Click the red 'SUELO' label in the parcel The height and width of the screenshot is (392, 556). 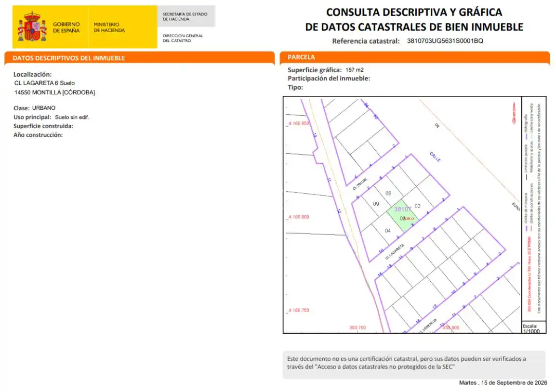click(409, 219)
